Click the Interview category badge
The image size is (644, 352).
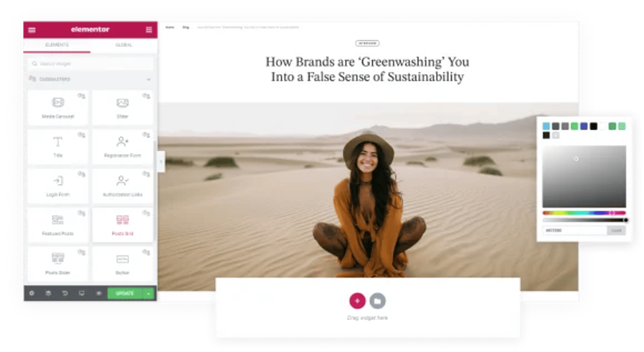click(x=367, y=43)
